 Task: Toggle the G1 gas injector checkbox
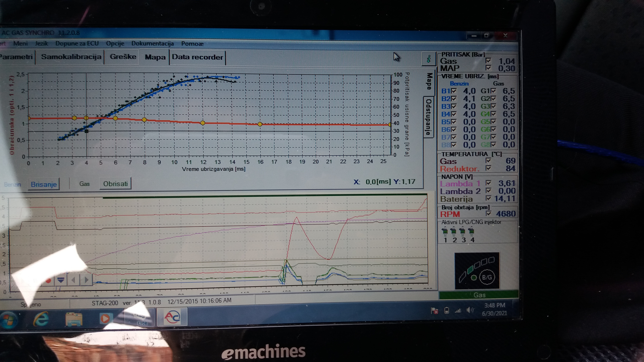pyautogui.click(x=493, y=91)
